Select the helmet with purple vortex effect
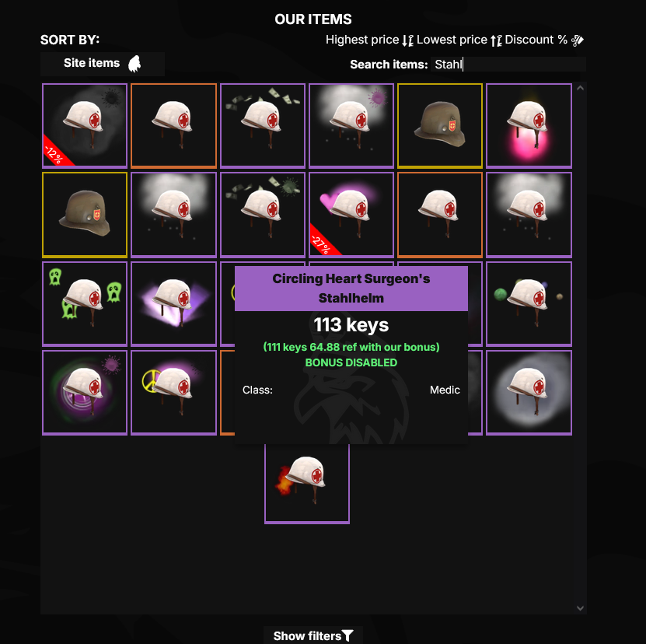Image resolution: width=646 pixels, height=644 pixels. (x=85, y=393)
